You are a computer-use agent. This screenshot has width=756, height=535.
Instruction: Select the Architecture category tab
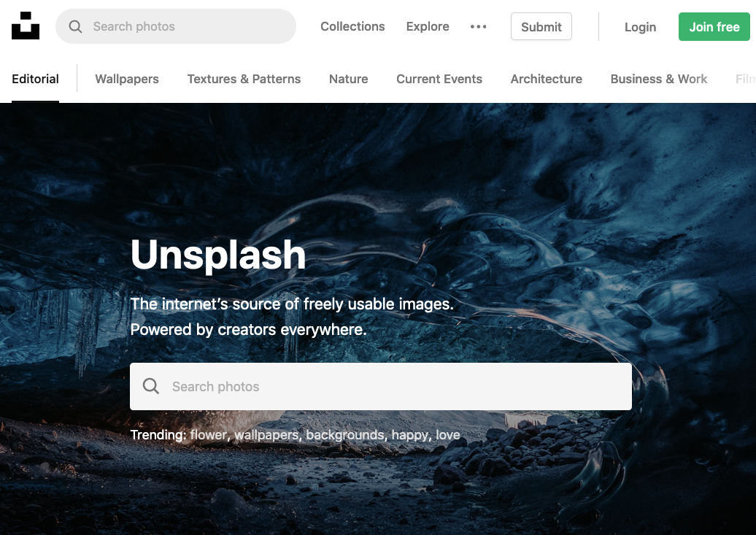pyautogui.click(x=547, y=79)
